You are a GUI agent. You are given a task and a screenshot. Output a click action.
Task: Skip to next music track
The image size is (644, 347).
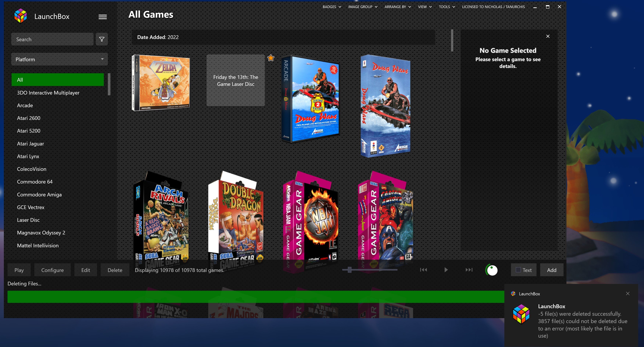click(469, 270)
